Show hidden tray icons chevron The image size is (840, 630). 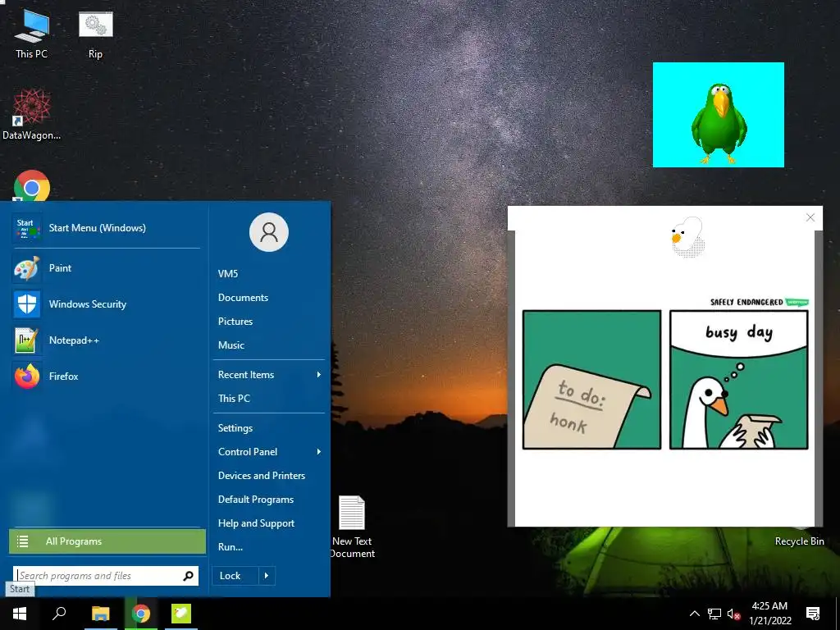[x=694, y=614]
